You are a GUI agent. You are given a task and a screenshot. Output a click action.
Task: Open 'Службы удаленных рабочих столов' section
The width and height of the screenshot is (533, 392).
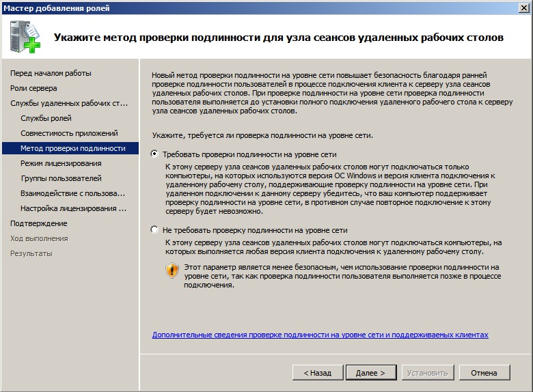68,103
